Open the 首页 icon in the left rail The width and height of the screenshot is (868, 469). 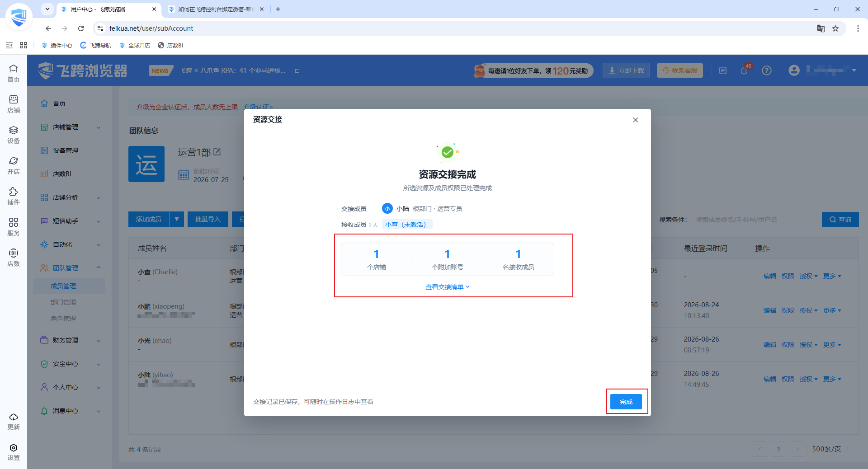pos(14,73)
